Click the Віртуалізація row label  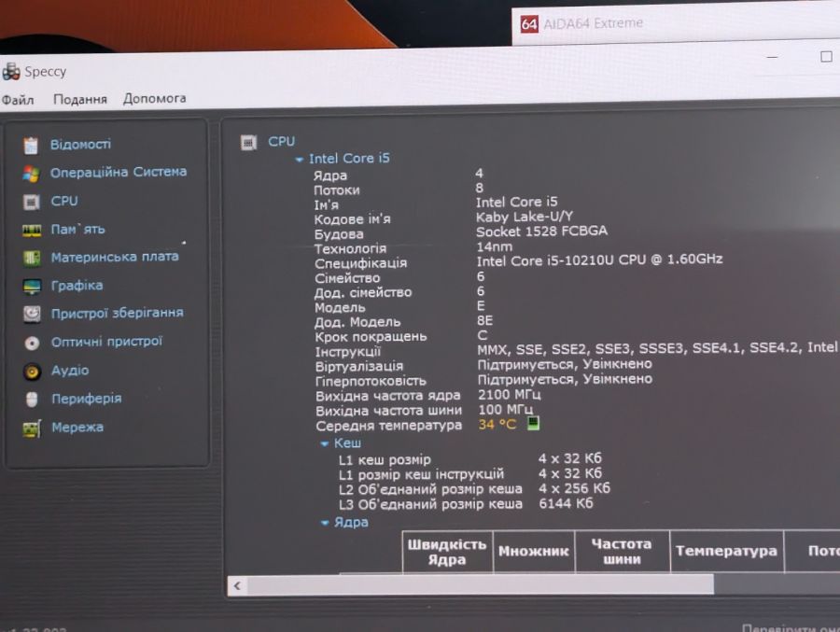[359, 367]
